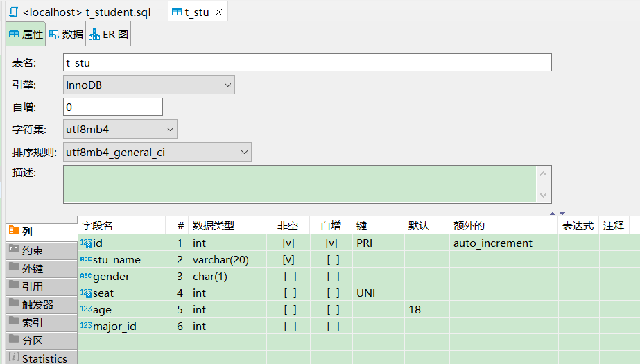Open the 属性 properties tab
The width and height of the screenshot is (640, 364).
click(x=26, y=34)
